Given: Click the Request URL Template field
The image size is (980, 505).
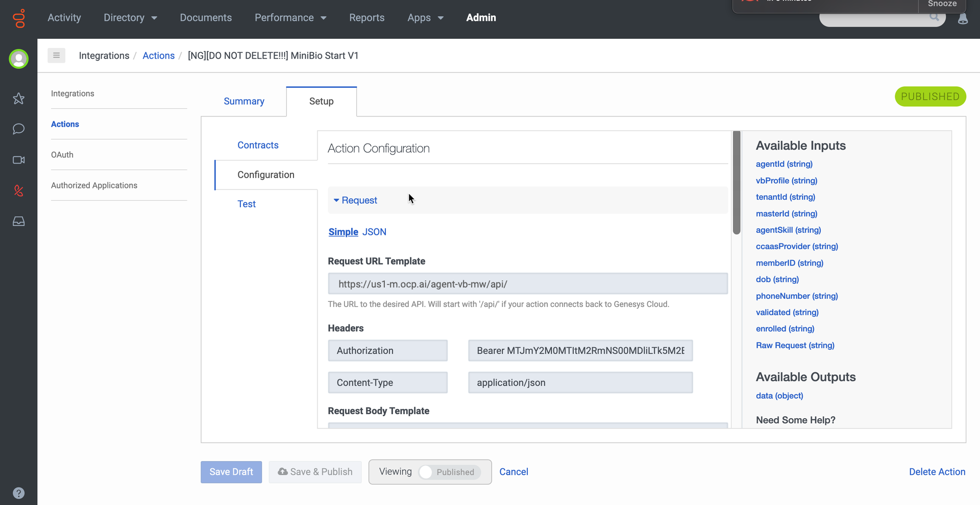Looking at the screenshot, I should [527, 284].
